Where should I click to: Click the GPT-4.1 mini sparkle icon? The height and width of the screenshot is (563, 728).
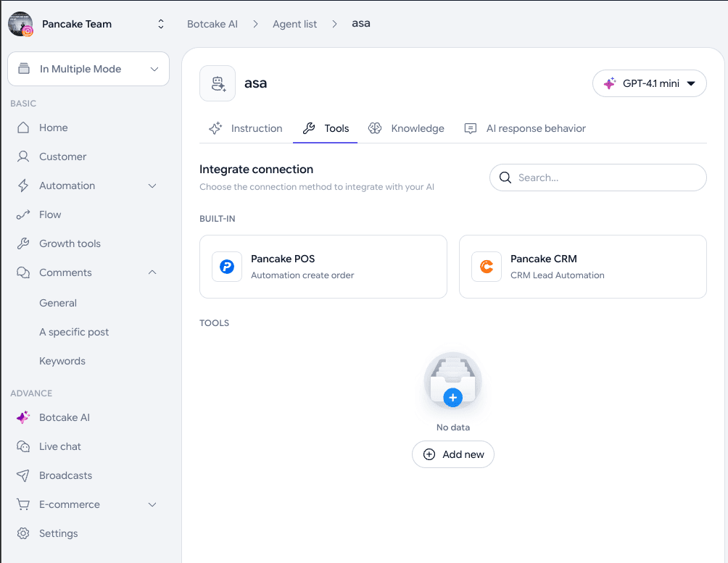click(610, 83)
